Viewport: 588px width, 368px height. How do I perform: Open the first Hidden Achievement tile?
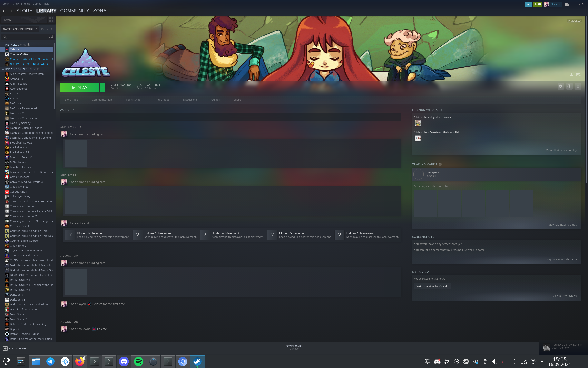[x=97, y=235]
